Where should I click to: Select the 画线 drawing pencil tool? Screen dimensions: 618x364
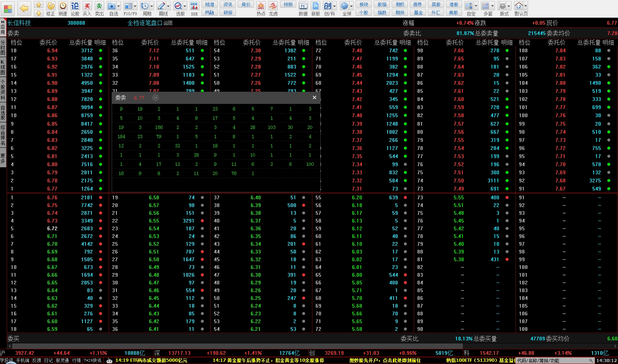pos(161,6)
